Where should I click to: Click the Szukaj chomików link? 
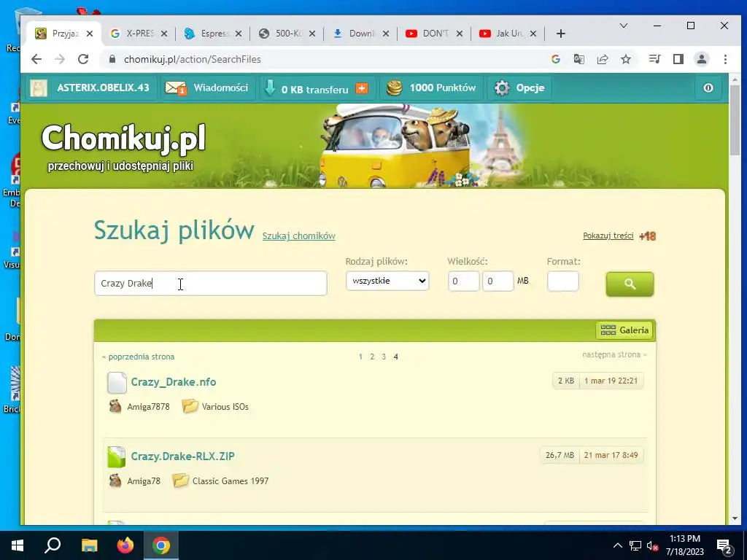[x=298, y=236]
